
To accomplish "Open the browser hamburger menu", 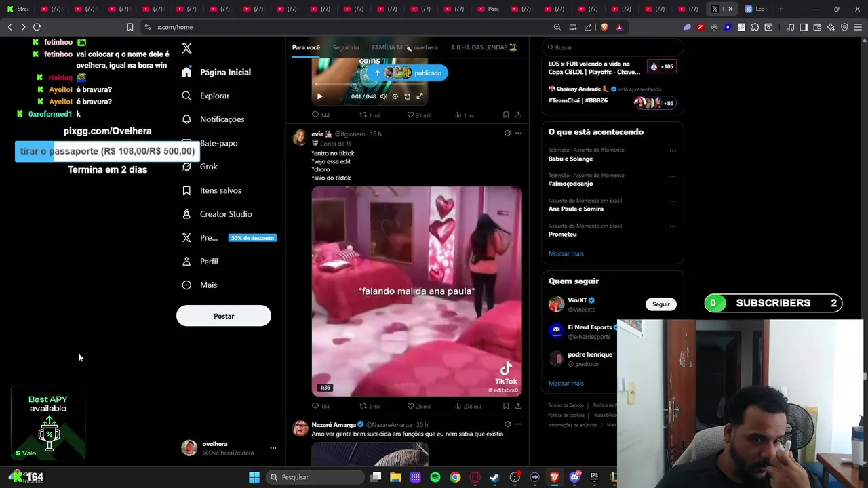I will coord(858,27).
